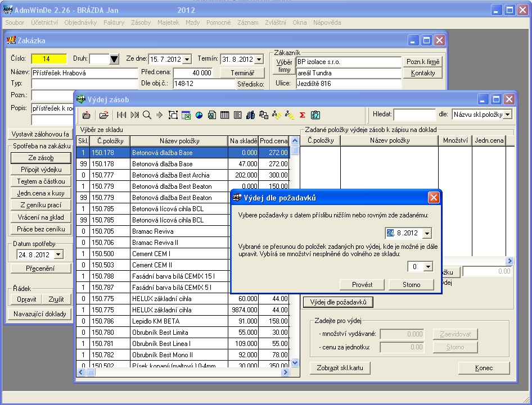Screen dimensions: 532x405
Task: Click the blue bar chart icon
Action: click(x=251, y=115)
